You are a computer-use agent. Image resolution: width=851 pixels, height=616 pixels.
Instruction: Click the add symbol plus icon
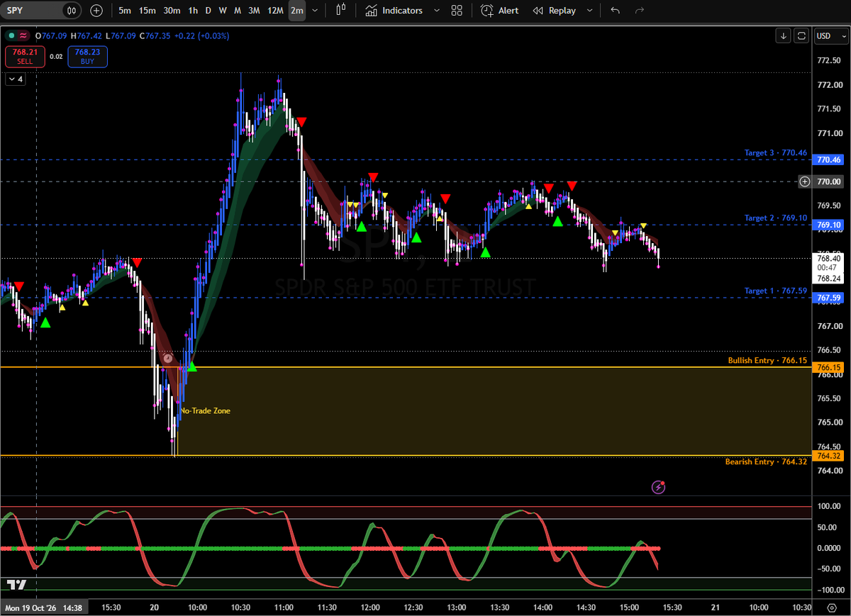[x=96, y=11]
